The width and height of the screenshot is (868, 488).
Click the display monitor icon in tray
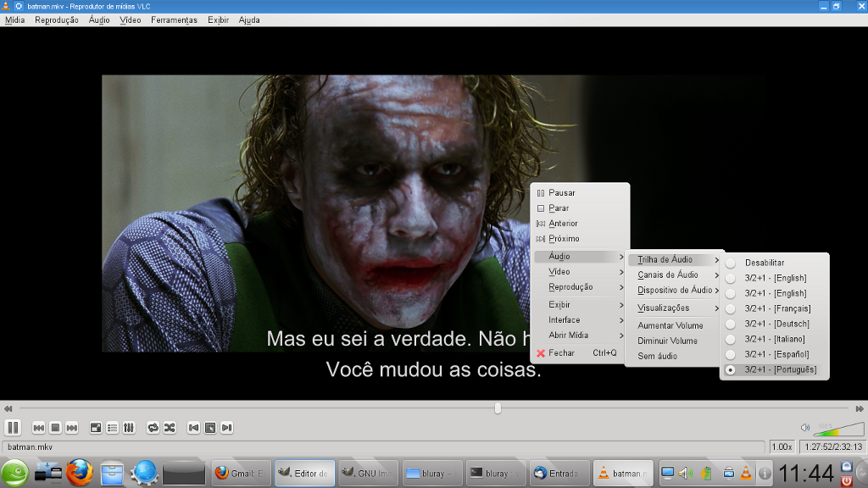[x=668, y=473]
